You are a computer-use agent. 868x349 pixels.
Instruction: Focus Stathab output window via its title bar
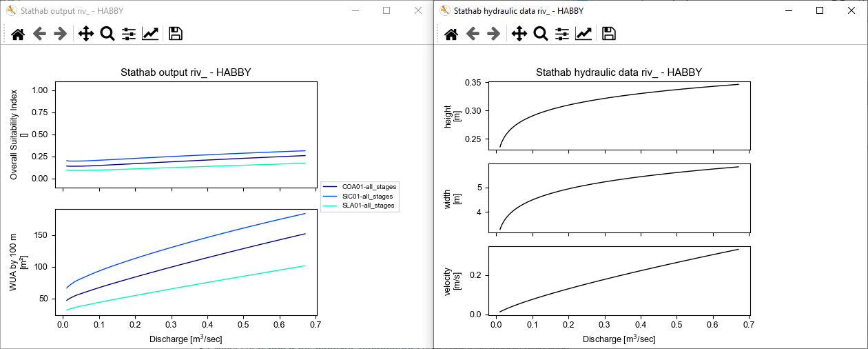[207, 10]
